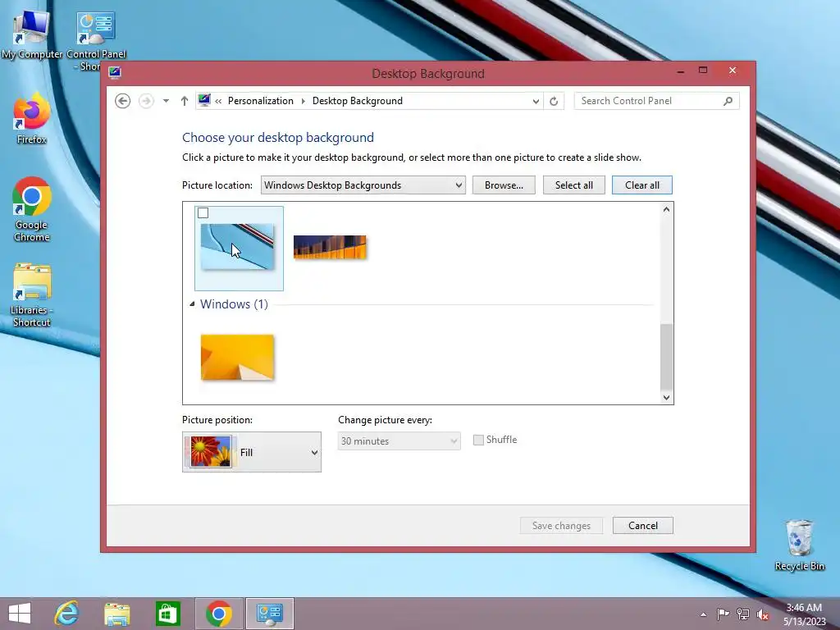840x630 pixels.
Task: Refresh the Desktop Background page
Action: (x=554, y=101)
